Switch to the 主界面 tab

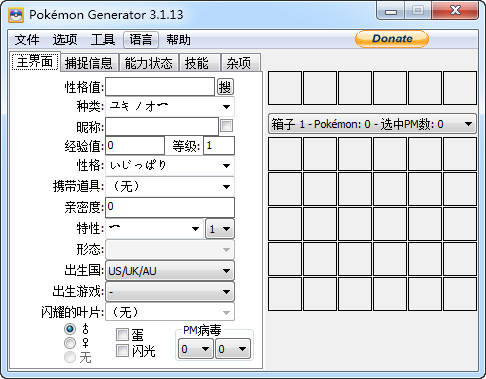click(35, 62)
